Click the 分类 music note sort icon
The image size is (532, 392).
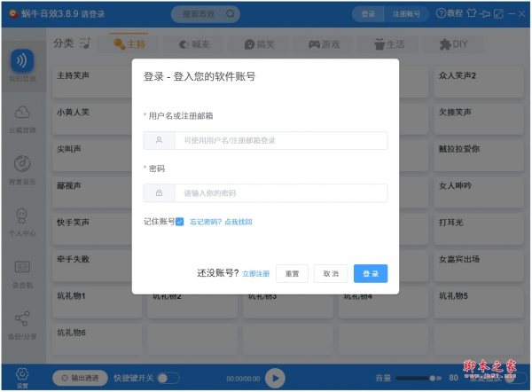point(85,43)
